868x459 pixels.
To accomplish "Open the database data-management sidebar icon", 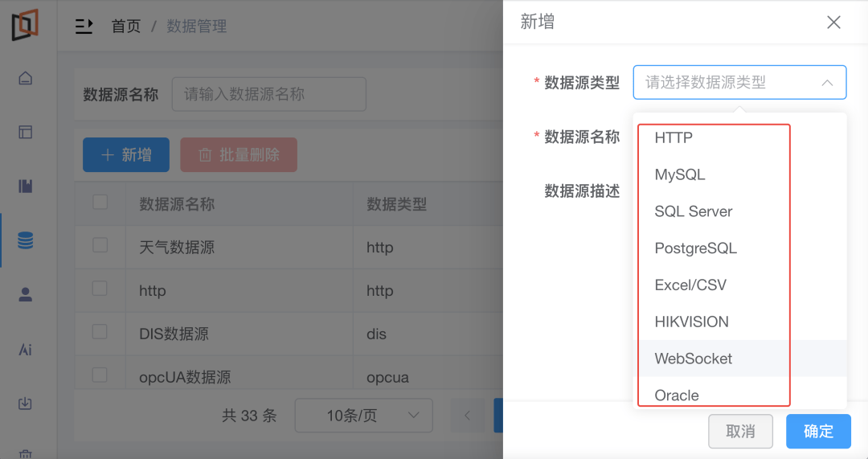I will [26, 240].
